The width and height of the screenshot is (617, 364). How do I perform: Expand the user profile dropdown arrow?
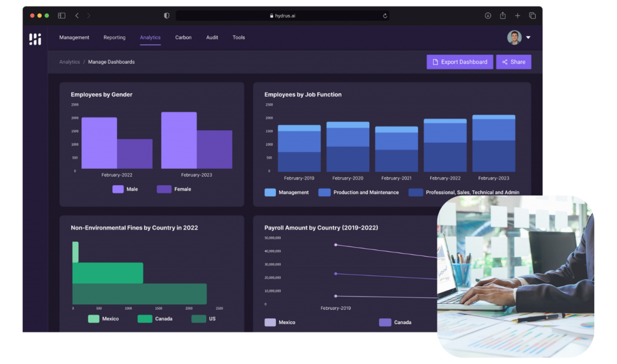point(528,37)
